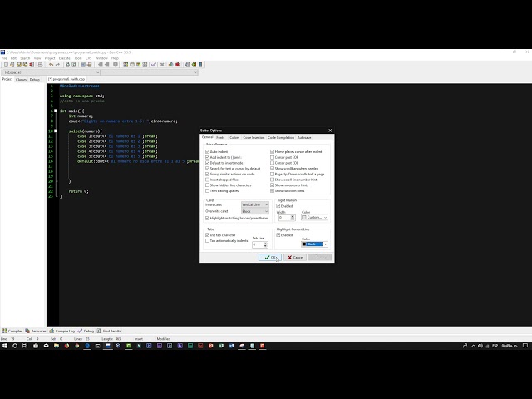Enable Show hidden line characters checkbox
This screenshot has width=532, height=399.
tap(207, 185)
